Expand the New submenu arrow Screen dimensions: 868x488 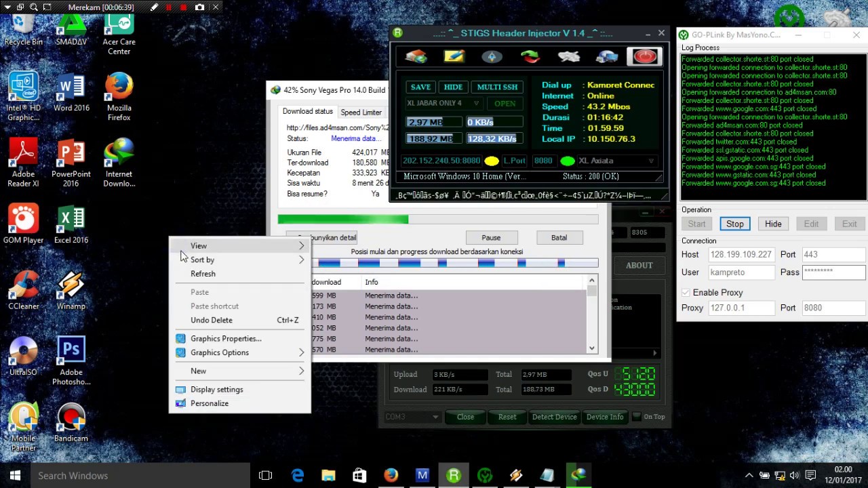click(x=301, y=371)
